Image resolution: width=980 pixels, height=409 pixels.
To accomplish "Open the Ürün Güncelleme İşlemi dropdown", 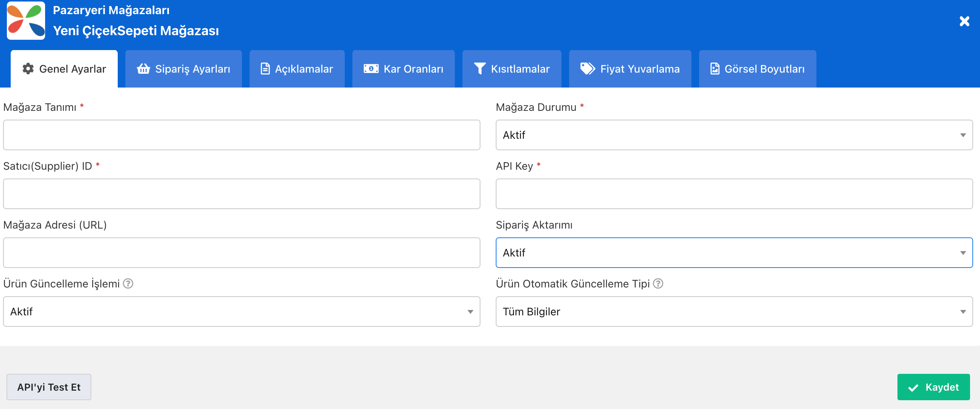I will [x=242, y=312].
